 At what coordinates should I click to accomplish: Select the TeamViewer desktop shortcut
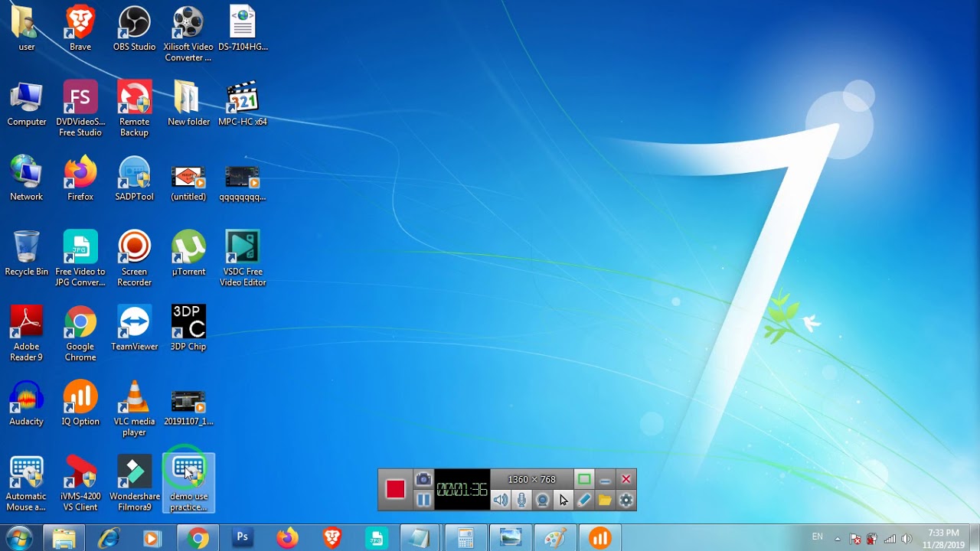[134, 328]
